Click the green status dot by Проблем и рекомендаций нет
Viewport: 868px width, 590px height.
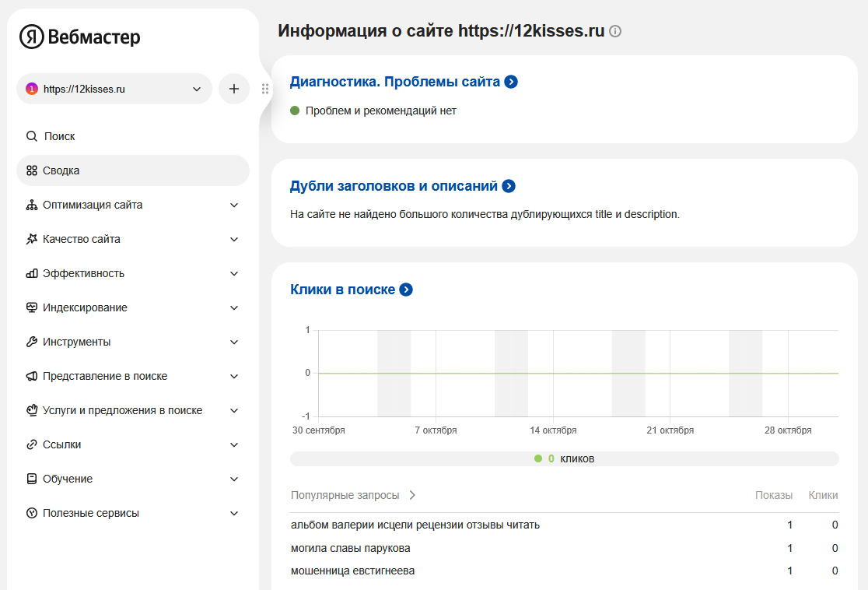click(295, 111)
